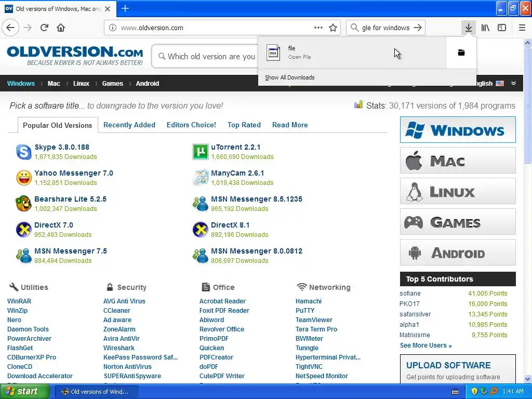Open the TeamViewer networking link
The width and height of the screenshot is (532, 399).
point(314,320)
